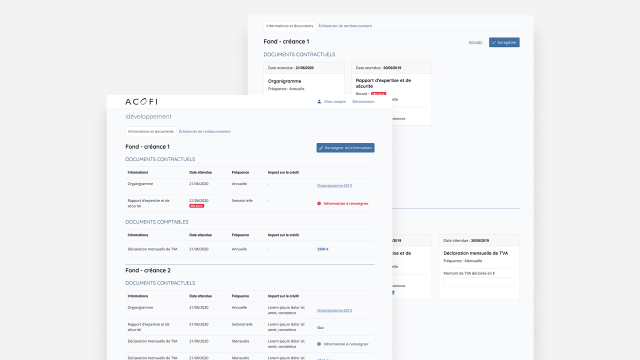Click the grey dot icon beside Information à renseigner
640x360 pixels.
coord(319,344)
